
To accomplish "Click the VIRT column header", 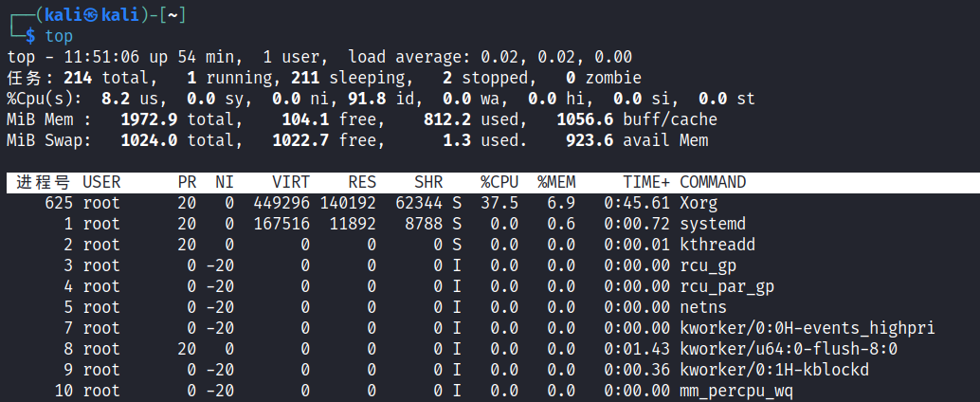I will [x=291, y=182].
